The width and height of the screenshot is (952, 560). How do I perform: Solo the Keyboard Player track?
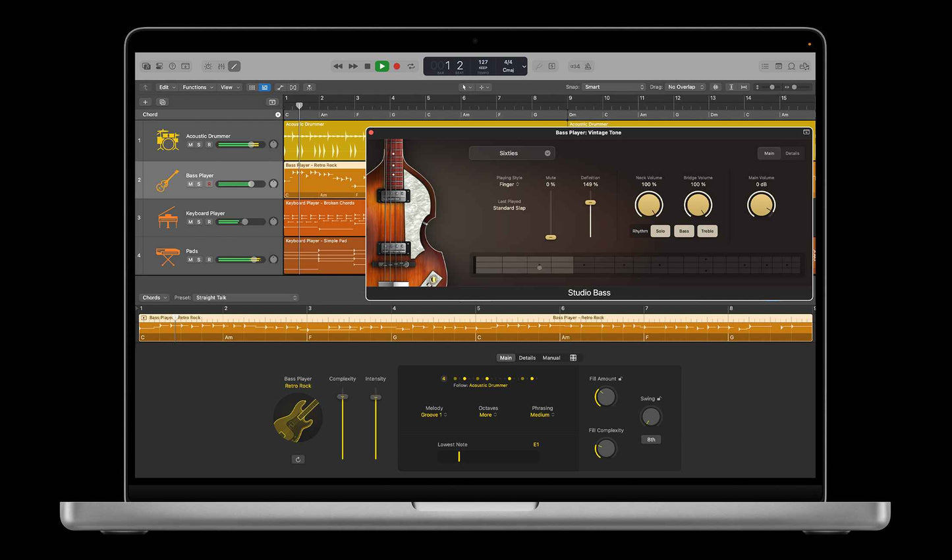199,222
